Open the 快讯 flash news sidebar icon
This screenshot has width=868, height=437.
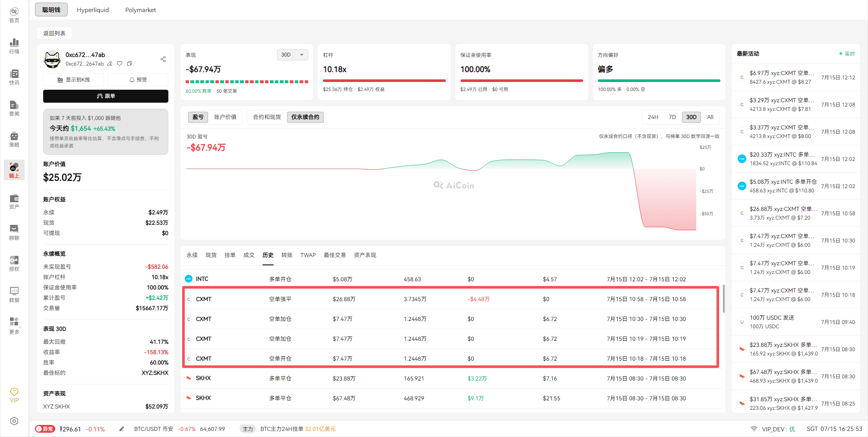14,77
